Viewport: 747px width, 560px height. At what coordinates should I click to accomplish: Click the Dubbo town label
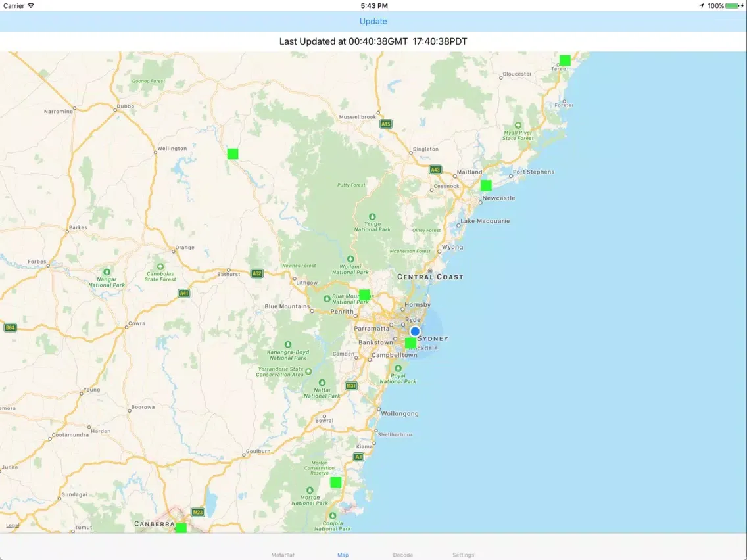point(126,106)
